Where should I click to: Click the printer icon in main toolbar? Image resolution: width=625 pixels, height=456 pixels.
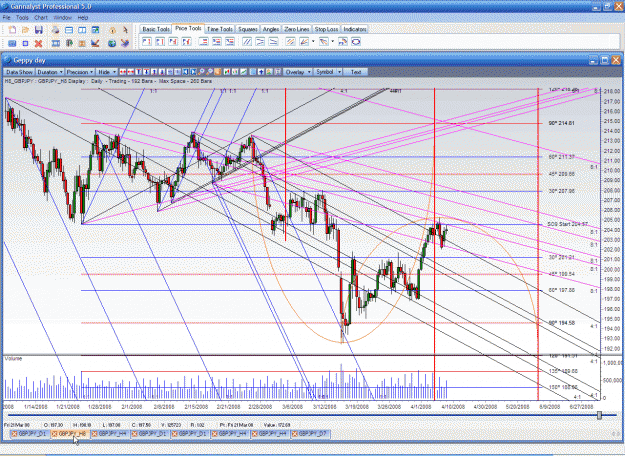tap(55, 30)
